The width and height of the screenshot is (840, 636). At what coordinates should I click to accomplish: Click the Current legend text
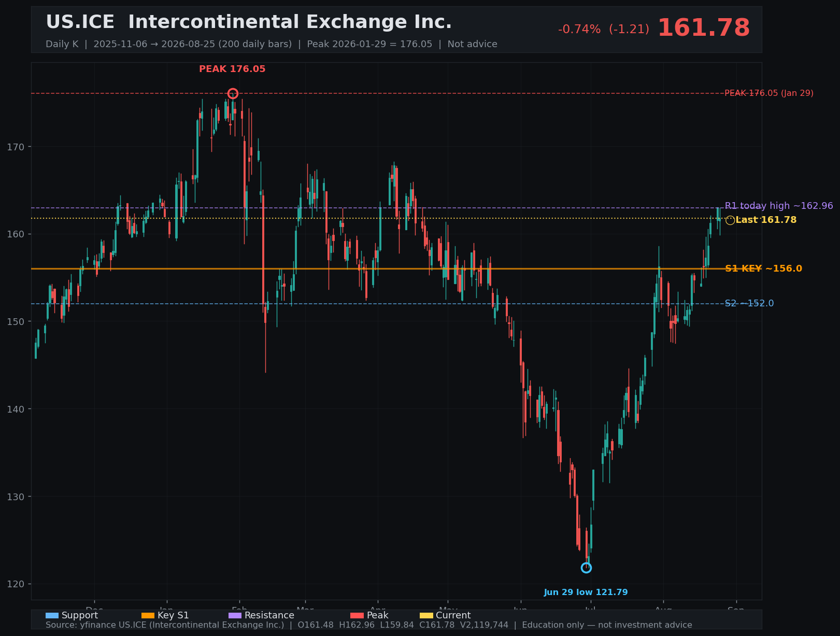click(x=453, y=616)
